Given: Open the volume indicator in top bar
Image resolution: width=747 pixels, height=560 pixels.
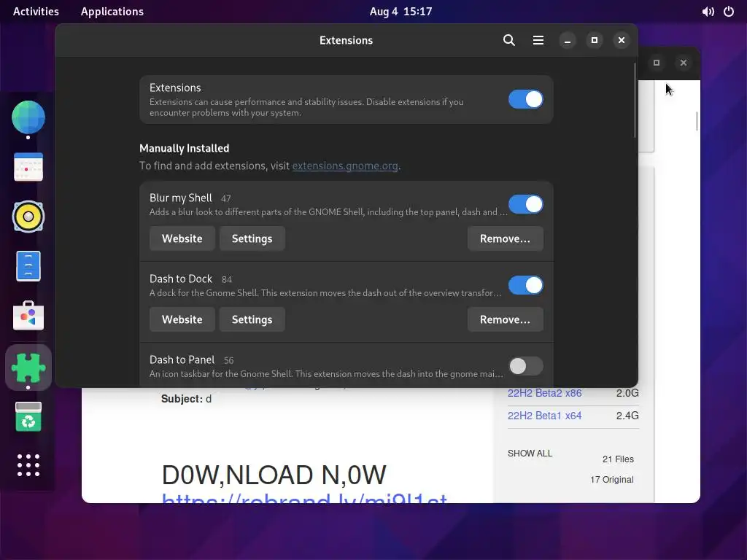Looking at the screenshot, I should click(x=708, y=12).
